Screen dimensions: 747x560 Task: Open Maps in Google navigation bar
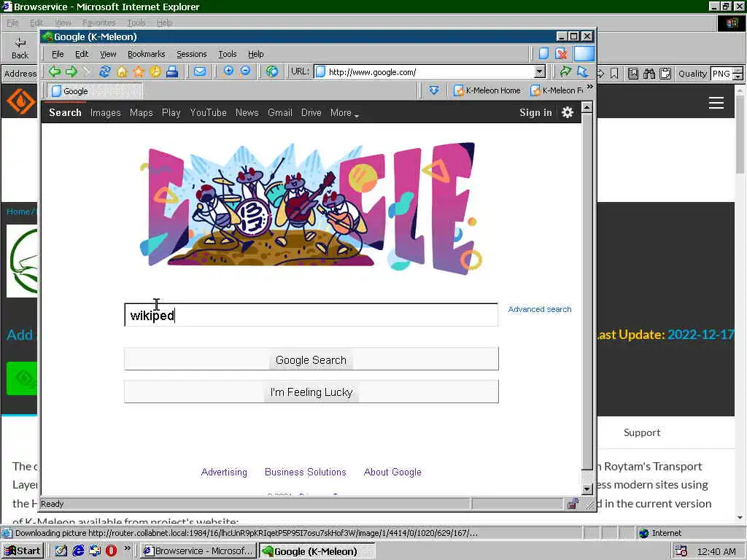tap(141, 113)
